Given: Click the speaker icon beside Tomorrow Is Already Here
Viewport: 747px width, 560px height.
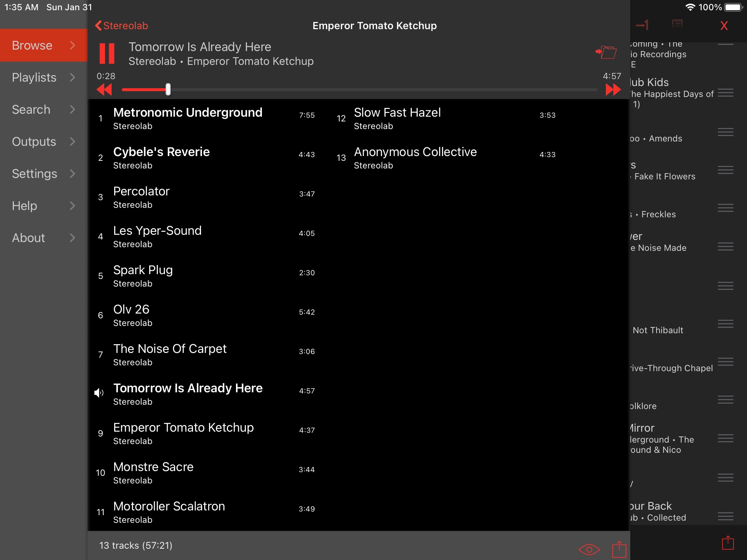Looking at the screenshot, I should tap(99, 393).
